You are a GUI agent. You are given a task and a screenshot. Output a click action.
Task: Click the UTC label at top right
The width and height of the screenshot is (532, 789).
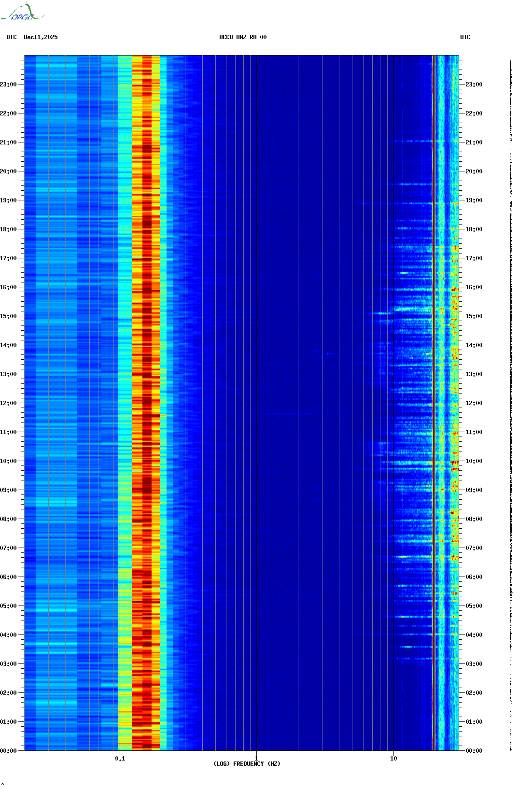coord(465,37)
